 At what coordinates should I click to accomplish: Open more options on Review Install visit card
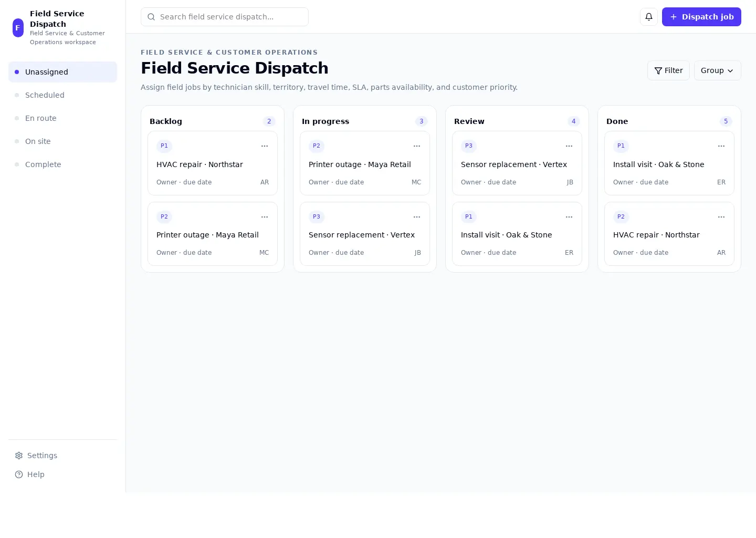[x=569, y=217]
